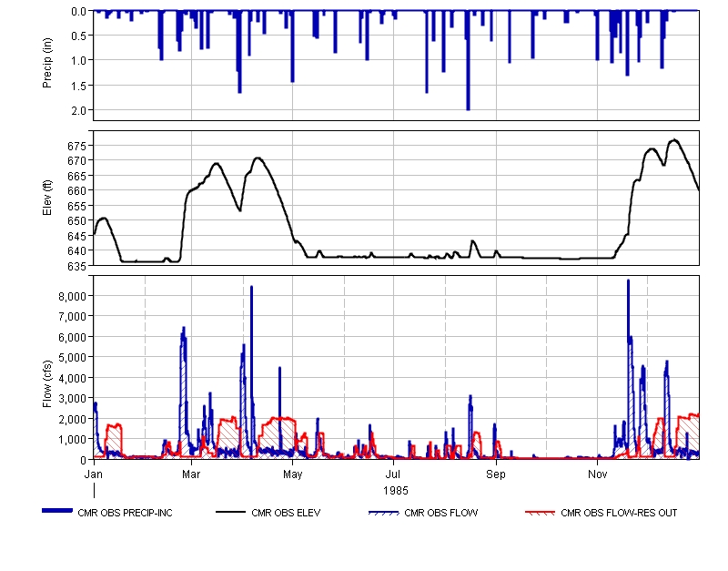The height and width of the screenshot is (571, 728).
Task: Click the 7,000 flow tick label
Action: click(73, 317)
